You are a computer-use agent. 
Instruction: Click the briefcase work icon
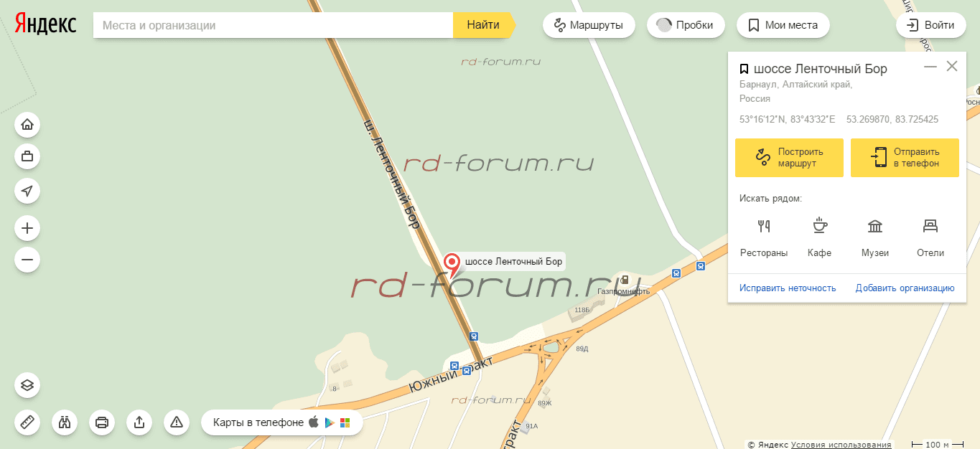click(27, 156)
